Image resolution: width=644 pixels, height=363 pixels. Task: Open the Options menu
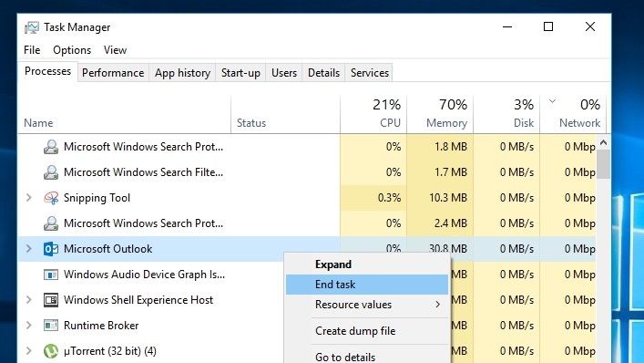tap(72, 50)
